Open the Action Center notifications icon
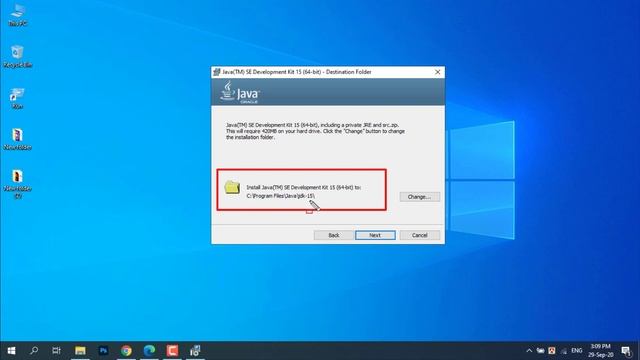The image size is (640, 360). click(627, 351)
